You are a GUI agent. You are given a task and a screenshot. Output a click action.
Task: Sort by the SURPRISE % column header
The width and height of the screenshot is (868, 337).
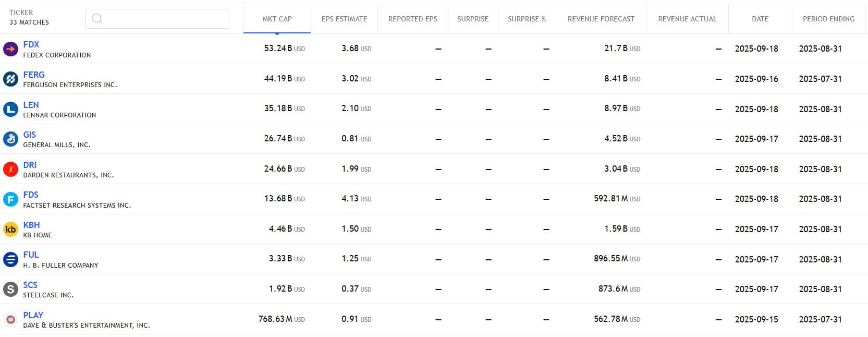[527, 19]
